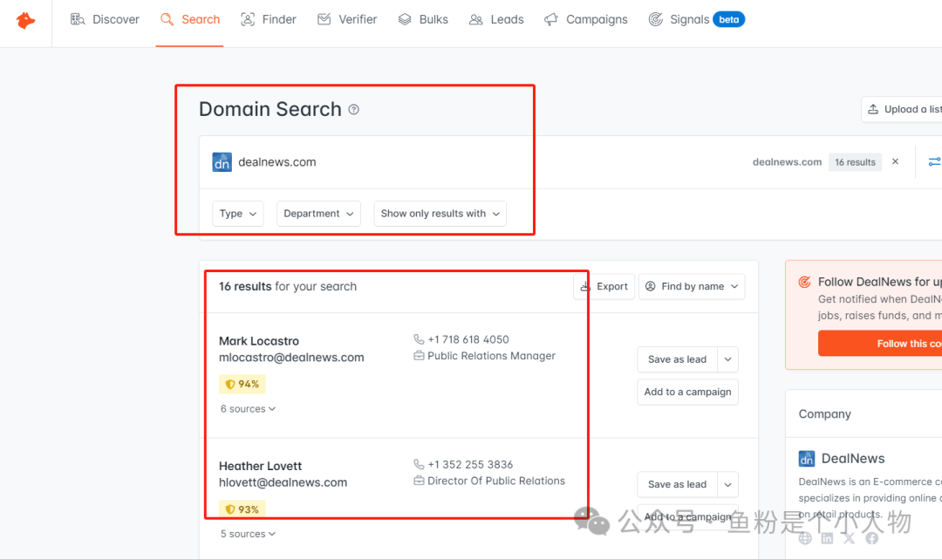Save Mark Locastro as lead
942x560 pixels.
(x=677, y=359)
